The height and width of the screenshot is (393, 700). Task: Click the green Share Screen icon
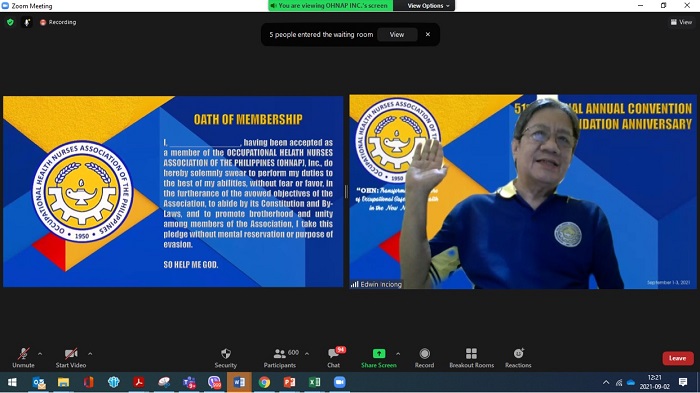[379, 353]
